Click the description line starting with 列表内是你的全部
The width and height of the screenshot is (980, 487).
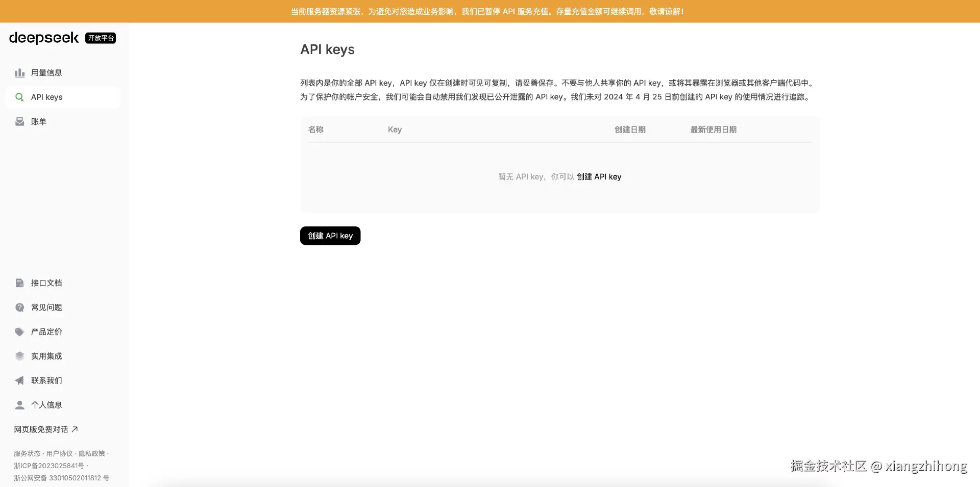[557, 83]
